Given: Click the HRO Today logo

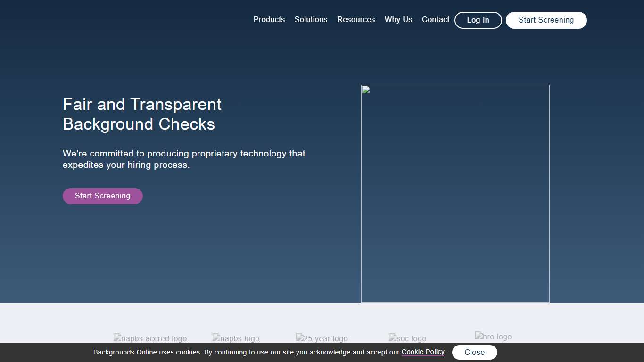Looking at the screenshot, I should 493,337.
